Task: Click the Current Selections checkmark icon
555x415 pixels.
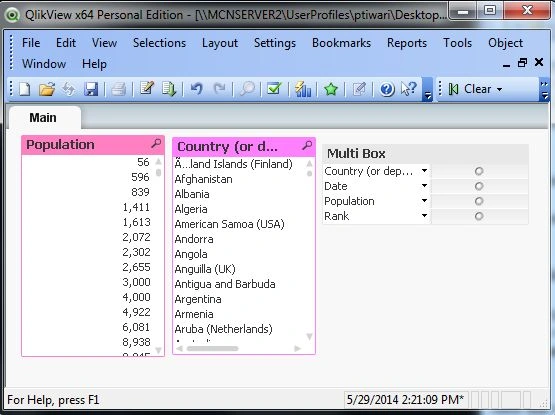Action: (274, 89)
